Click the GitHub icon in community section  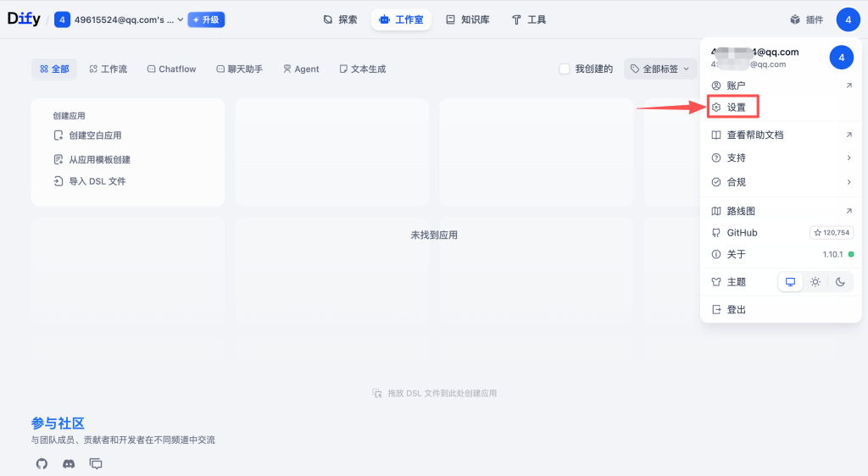tap(42, 463)
